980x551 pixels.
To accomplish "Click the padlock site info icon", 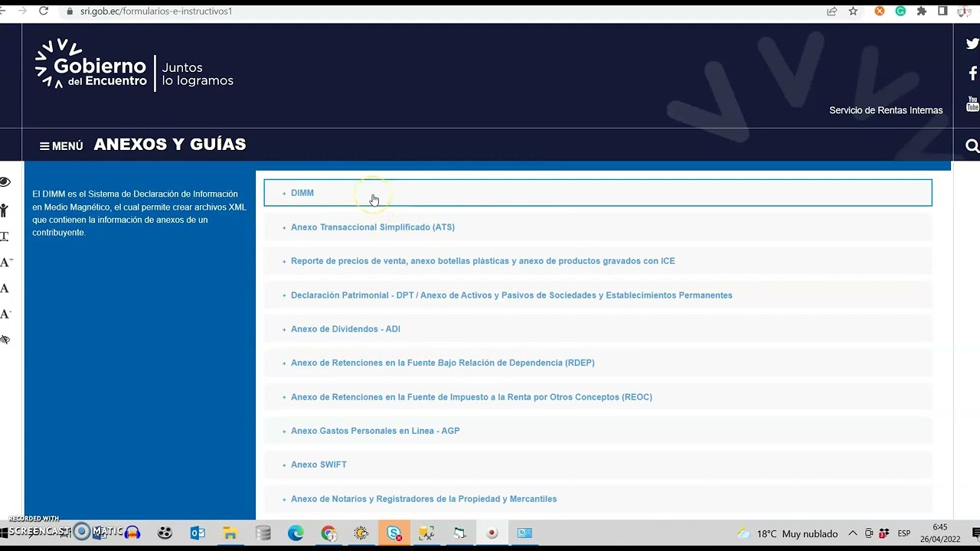I will point(70,11).
